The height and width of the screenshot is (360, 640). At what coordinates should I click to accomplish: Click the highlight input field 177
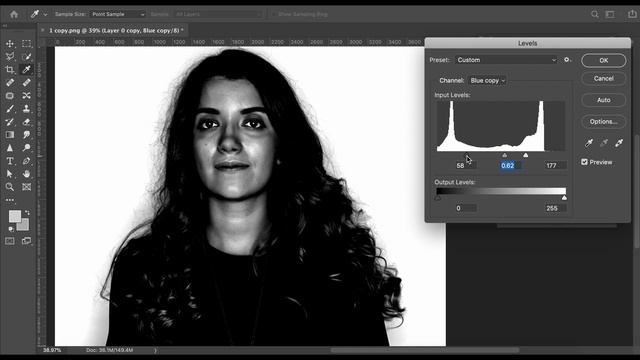point(556,165)
